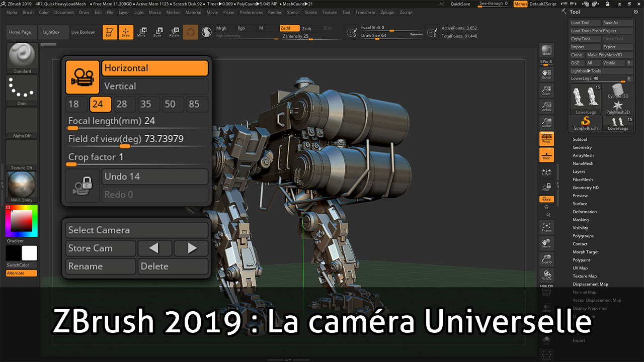This screenshot has width=644, height=362.
Task: Click the Store Cam button
Action: (x=101, y=248)
